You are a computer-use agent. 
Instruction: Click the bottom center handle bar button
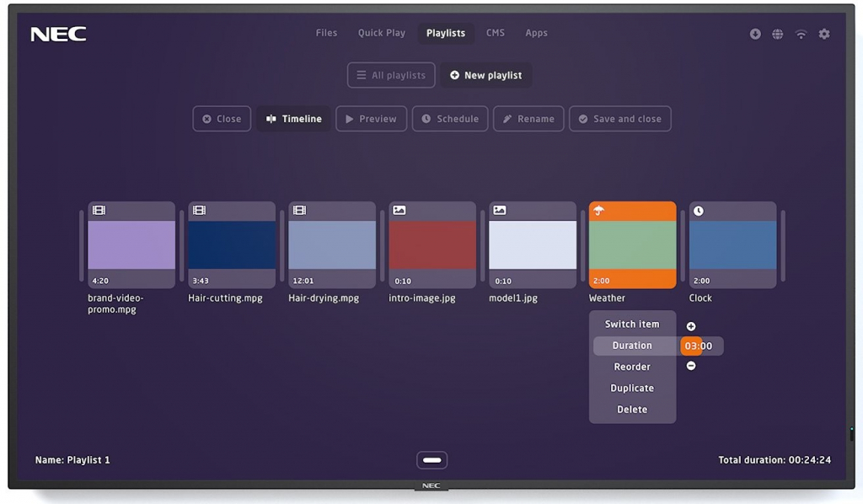(431, 460)
